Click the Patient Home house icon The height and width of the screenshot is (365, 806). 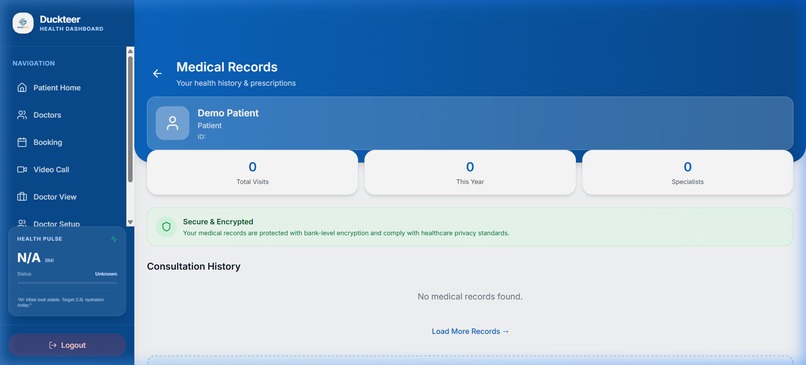click(22, 87)
